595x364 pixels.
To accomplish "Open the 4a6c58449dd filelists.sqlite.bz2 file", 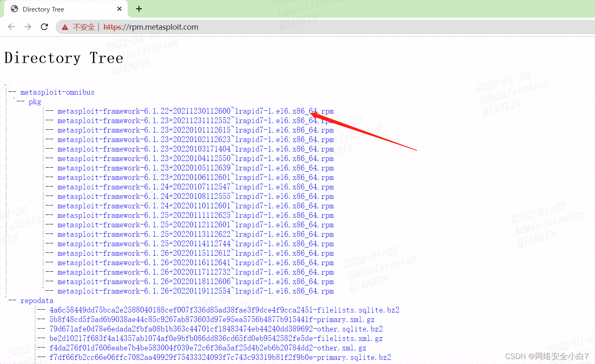I will [x=224, y=310].
